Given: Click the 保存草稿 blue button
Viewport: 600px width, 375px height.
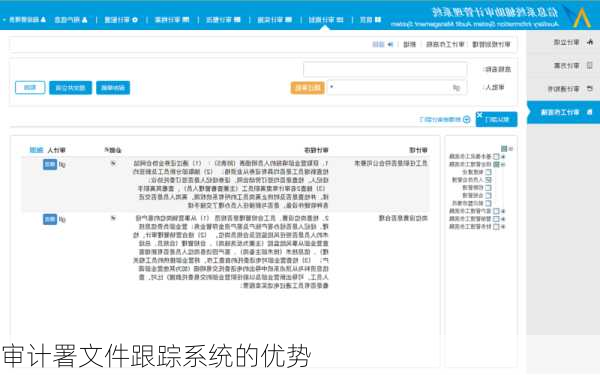Looking at the screenshot, I should (113, 88).
